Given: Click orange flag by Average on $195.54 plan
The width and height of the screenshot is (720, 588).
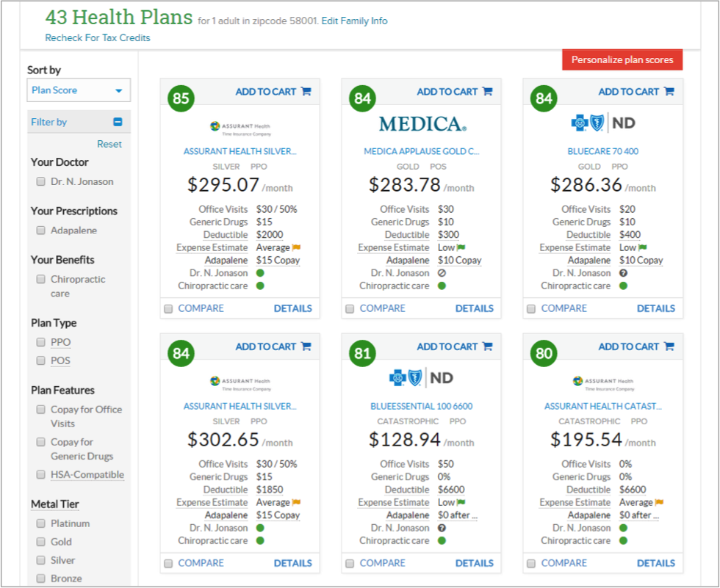Looking at the screenshot, I should click(x=659, y=503).
